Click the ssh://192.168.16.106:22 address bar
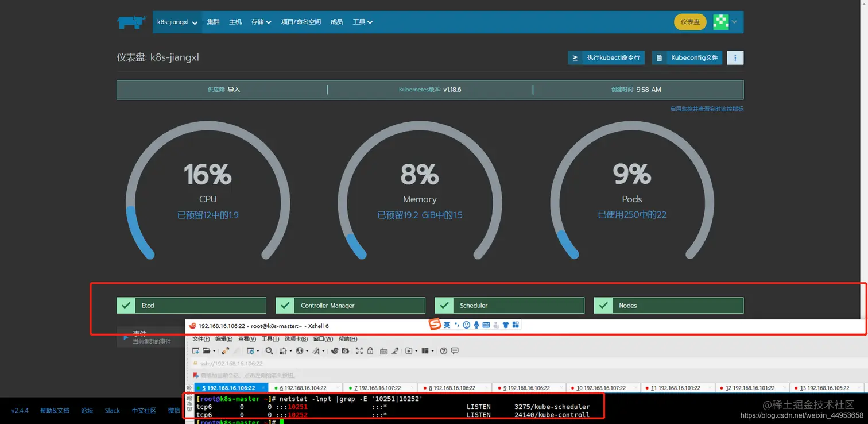The height and width of the screenshot is (424, 868). click(x=526, y=363)
